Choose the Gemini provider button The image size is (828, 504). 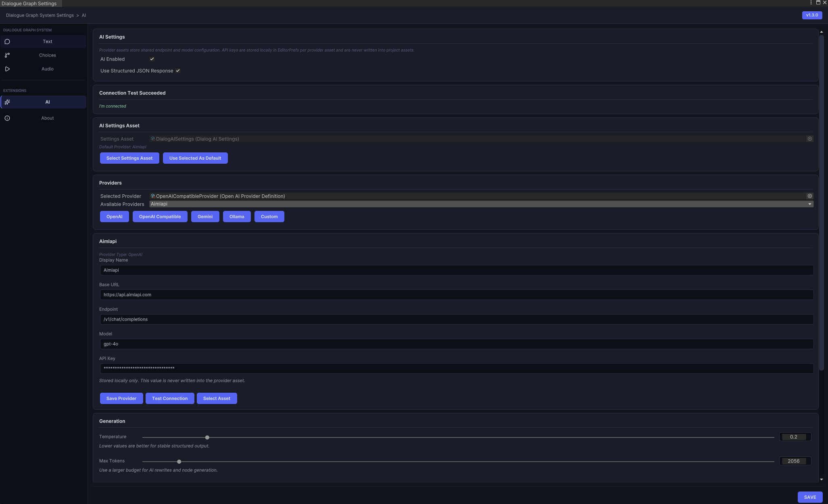(x=205, y=217)
